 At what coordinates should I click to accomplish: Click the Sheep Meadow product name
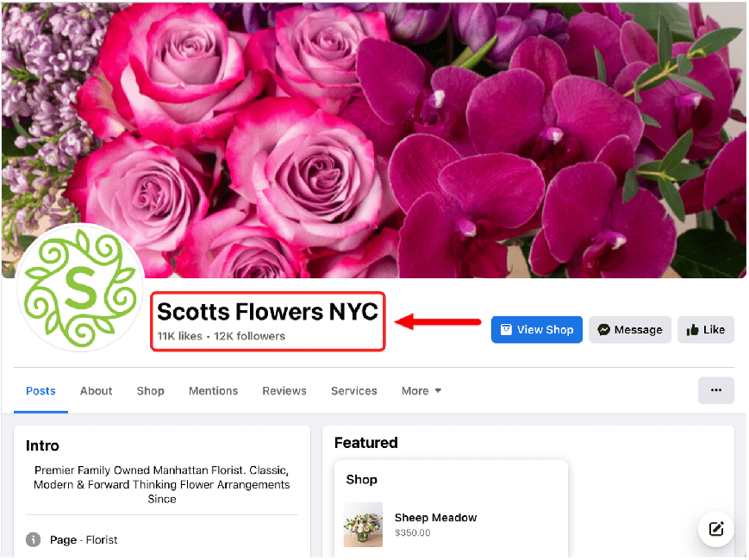click(435, 518)
